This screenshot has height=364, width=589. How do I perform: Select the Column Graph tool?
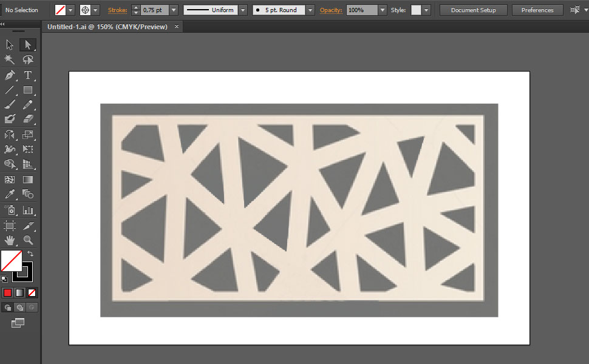coord(28,210)
